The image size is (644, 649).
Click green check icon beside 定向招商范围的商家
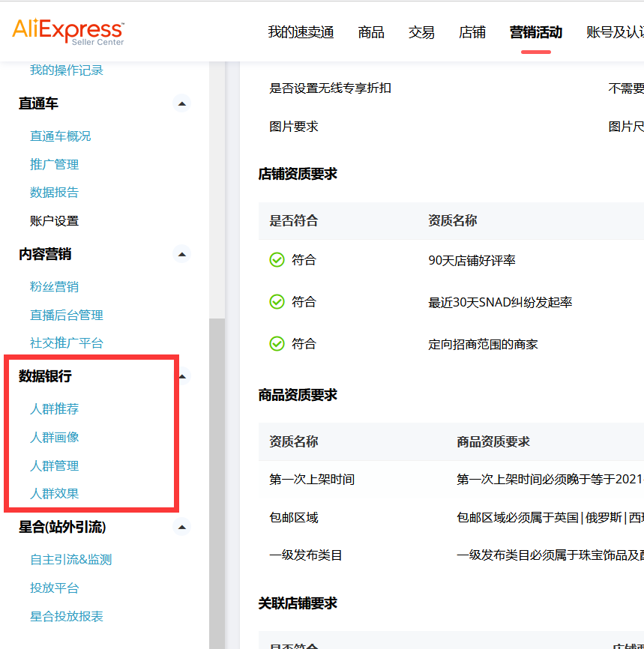click(x=277, y=343)
